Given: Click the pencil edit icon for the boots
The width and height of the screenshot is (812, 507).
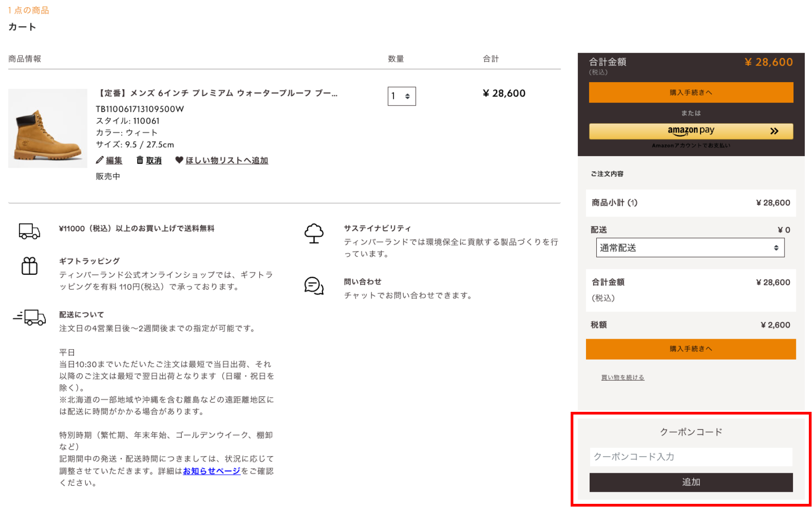Looking at the screenshot, I should [x=100, y=160].
